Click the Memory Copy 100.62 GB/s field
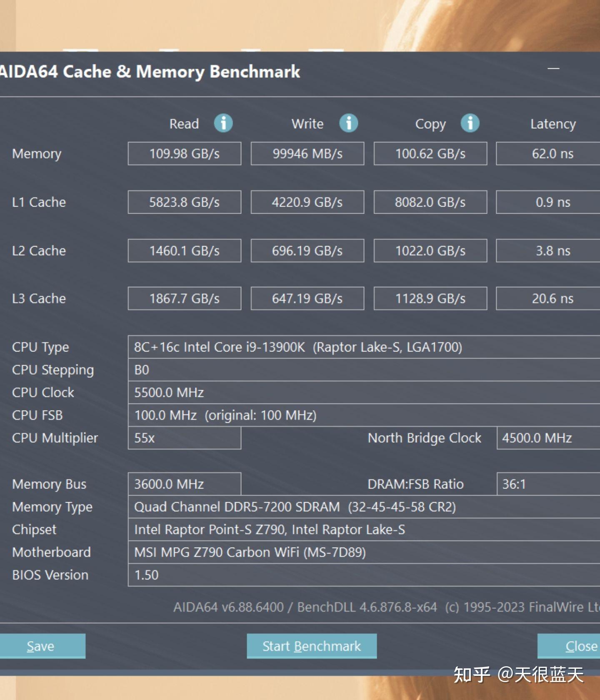Image resolution: width=600 pixels, height=700 pixels. (x=430, y=154)
